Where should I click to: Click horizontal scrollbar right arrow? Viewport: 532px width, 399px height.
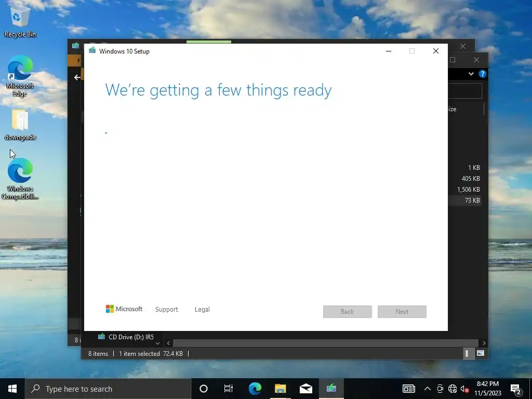coord(484,343)
